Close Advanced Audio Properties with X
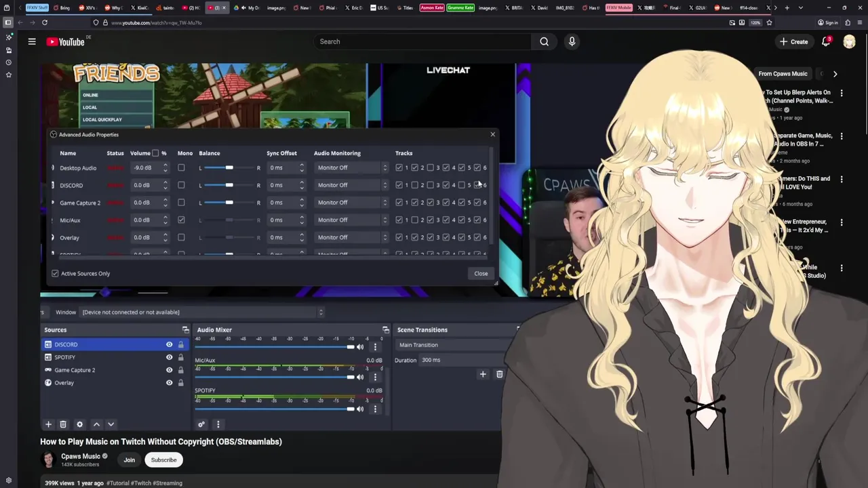This screenshot has height=488, width=868. tap(492, 134)
